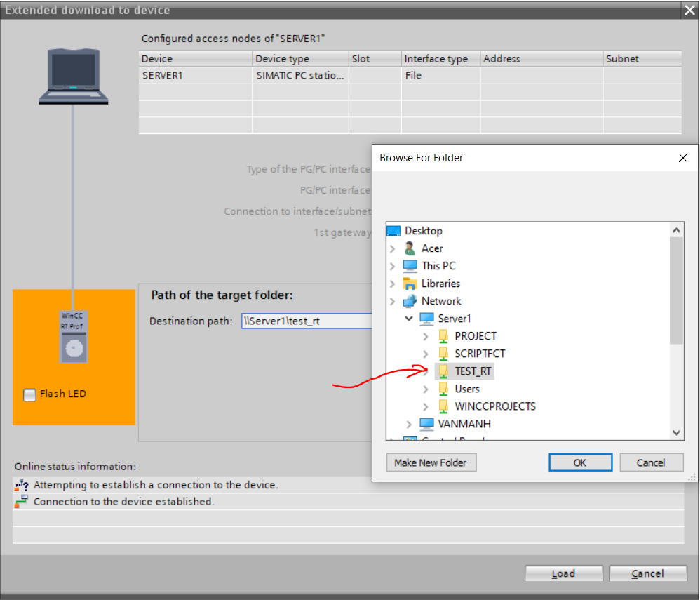Expand the VANMANH computer node
This screenshot has width=700, height=600.
[x=409, y=424]
